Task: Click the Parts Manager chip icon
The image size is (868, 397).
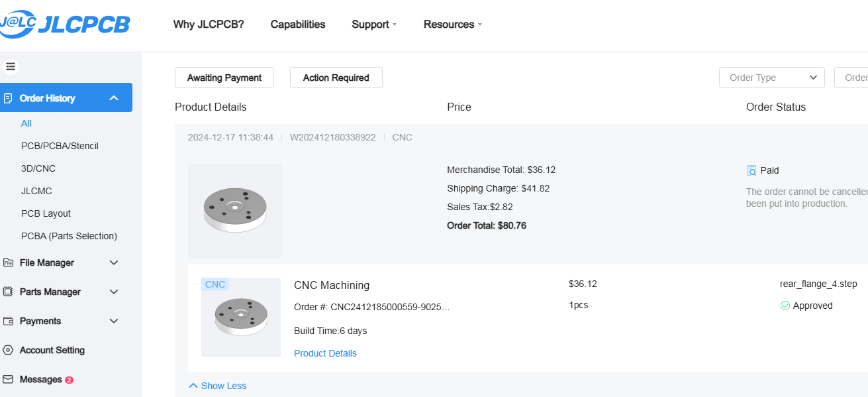Action: 9,292
